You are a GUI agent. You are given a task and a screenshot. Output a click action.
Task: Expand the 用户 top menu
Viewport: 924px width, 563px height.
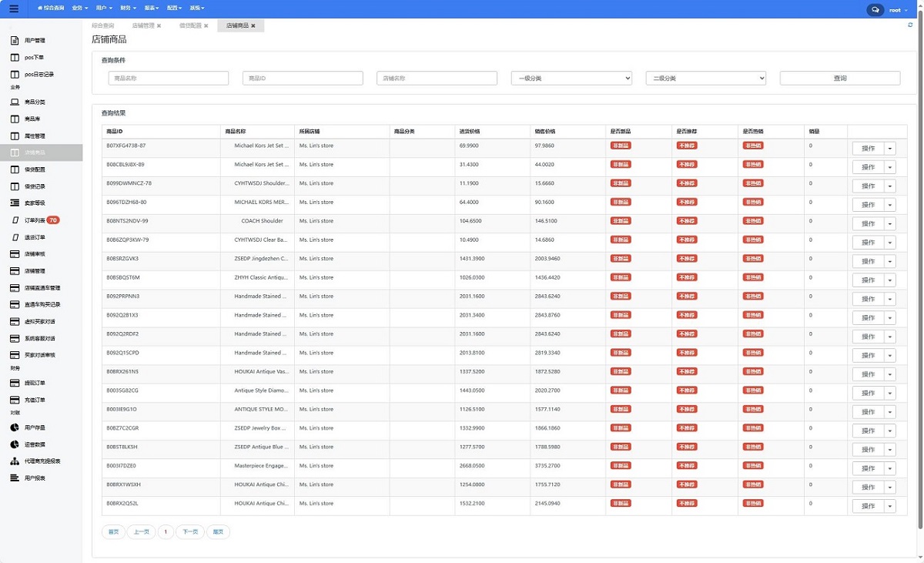[104, 8]
